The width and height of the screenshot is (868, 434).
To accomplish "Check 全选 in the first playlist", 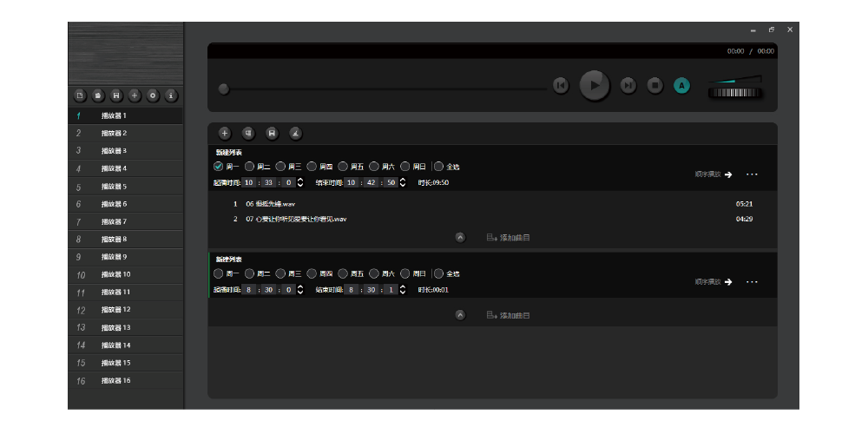I will 438,166.
